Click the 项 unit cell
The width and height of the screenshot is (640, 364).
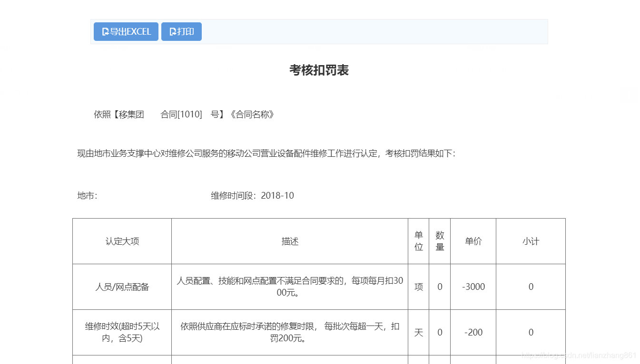[419, 287]
